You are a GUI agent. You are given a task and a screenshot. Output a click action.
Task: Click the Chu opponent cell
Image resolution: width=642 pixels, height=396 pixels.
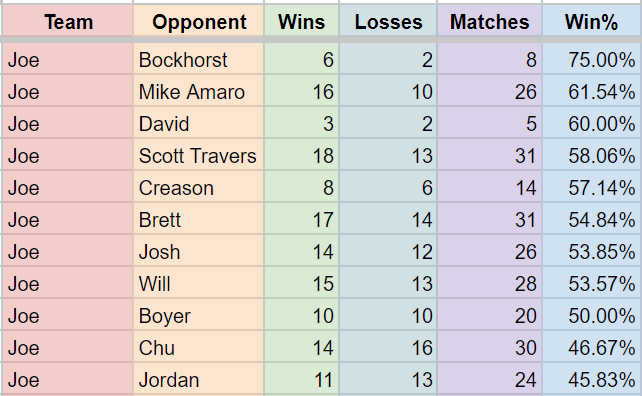pyautogui.click(x=199, y=348)
